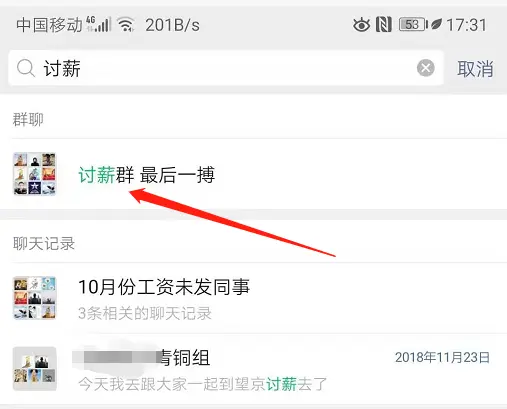Tap the 青铜组 group avatar
507x409 pixels.
[x=34, y=368]
